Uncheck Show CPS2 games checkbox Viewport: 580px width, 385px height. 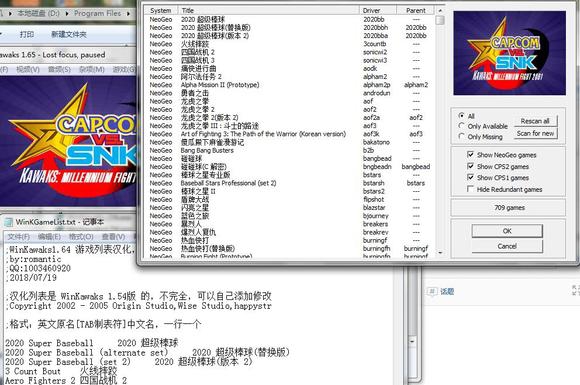tap(471, 166)
